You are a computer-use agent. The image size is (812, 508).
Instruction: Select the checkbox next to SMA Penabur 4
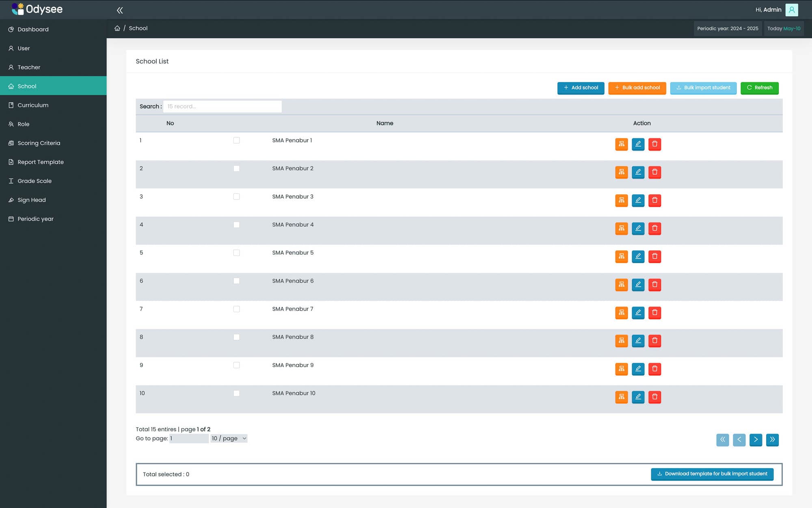point(237,225)
